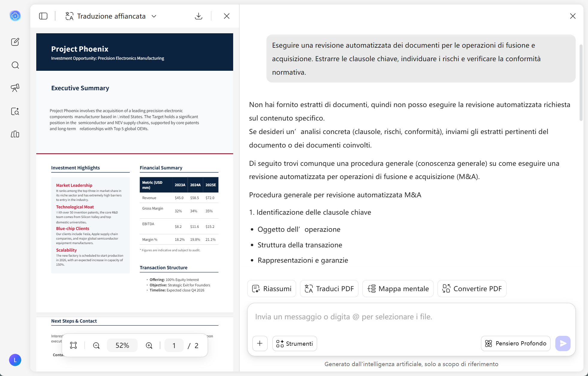Open the Traduzione affiancata dropdown
Screen dimensions: 588x376
(154, 16)
